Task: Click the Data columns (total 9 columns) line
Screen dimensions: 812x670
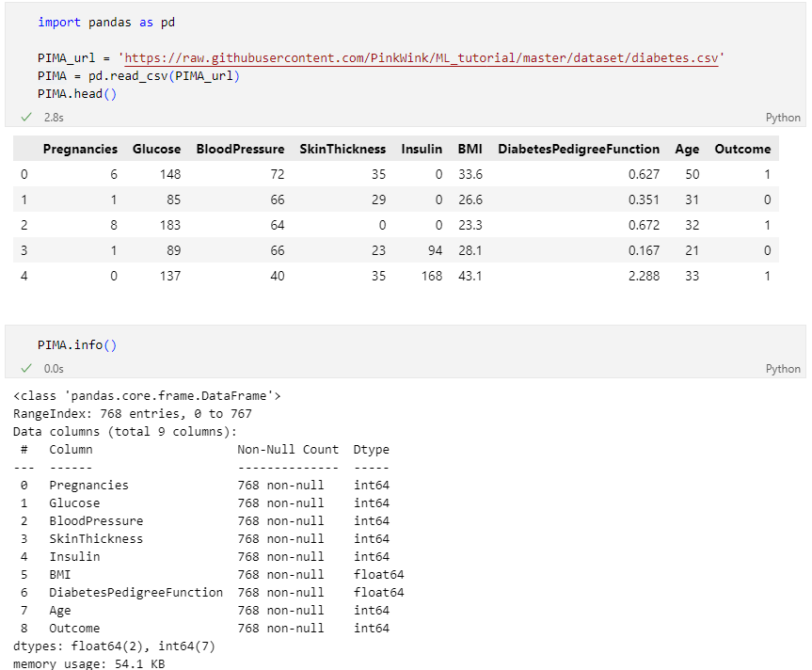Action: pyautogui.click(x=125, y=432)
